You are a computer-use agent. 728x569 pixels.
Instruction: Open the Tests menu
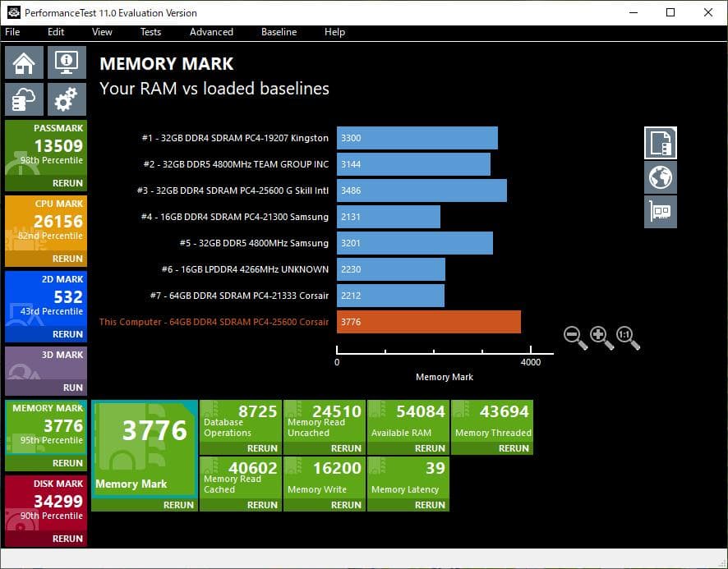(x=150, y=32)
